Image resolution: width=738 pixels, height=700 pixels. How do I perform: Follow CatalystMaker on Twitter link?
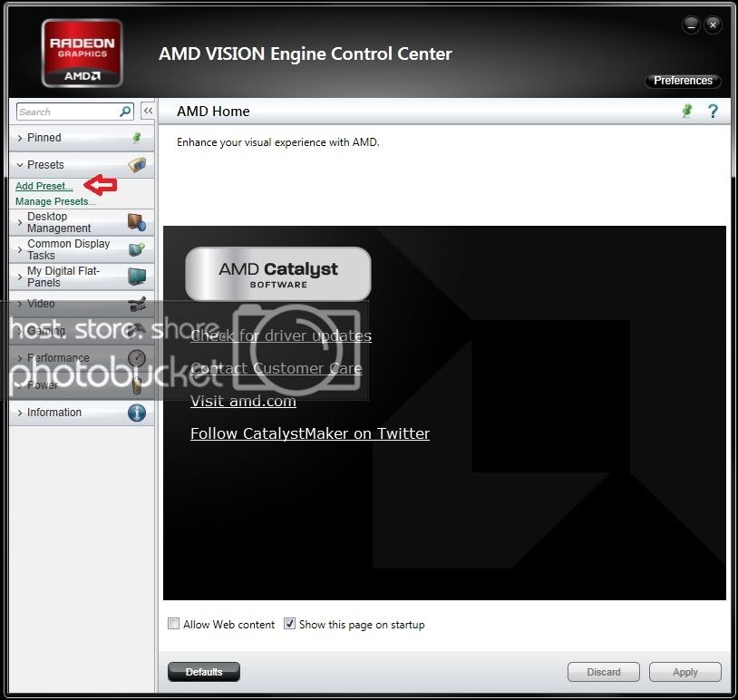[310, 433]
